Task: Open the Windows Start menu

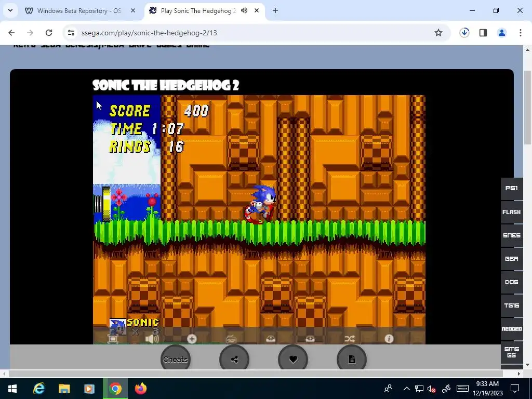Action: click(12, 389)
